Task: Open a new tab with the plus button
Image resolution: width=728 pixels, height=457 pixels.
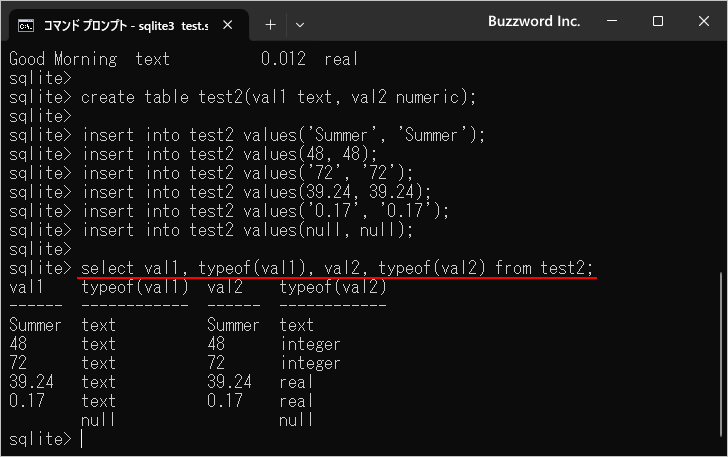Action: coord(270,22)
